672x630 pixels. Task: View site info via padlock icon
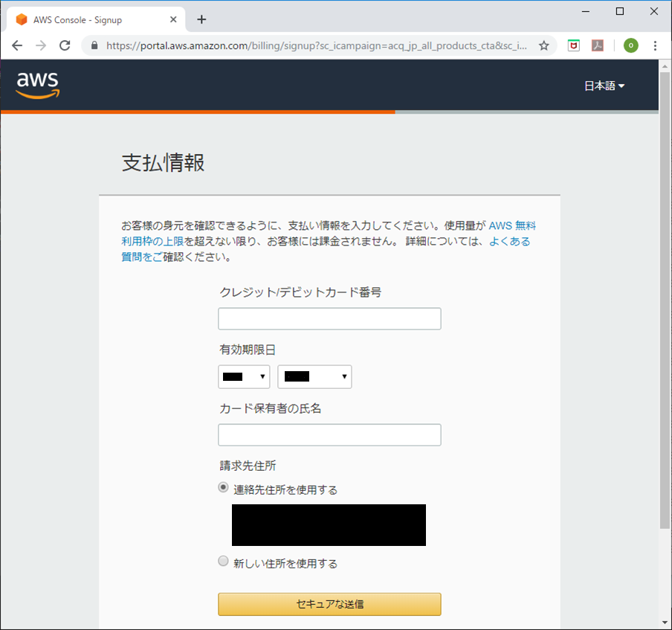94,45
